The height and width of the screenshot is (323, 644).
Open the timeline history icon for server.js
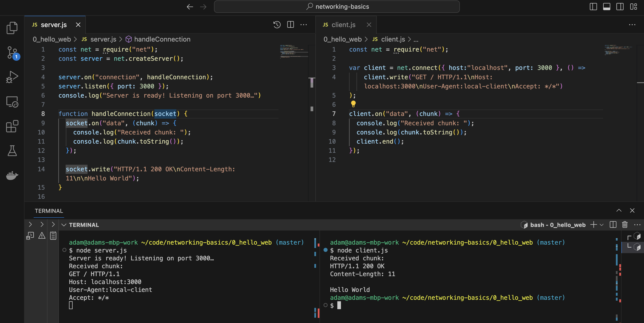coord(277,25)
